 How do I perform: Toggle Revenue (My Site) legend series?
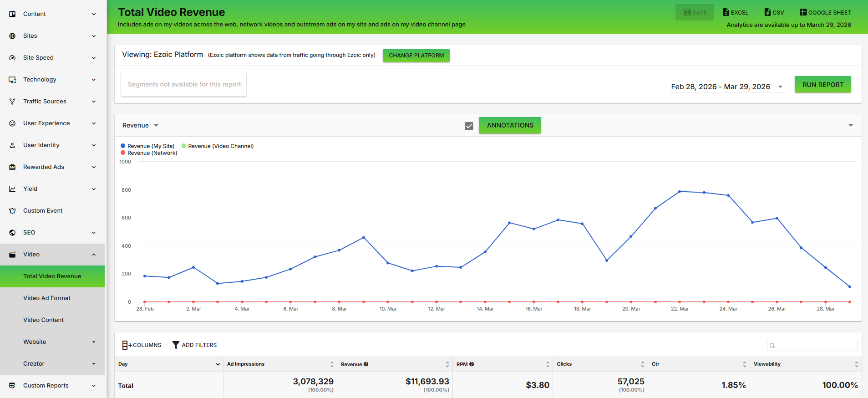click(x=147, y=146)
